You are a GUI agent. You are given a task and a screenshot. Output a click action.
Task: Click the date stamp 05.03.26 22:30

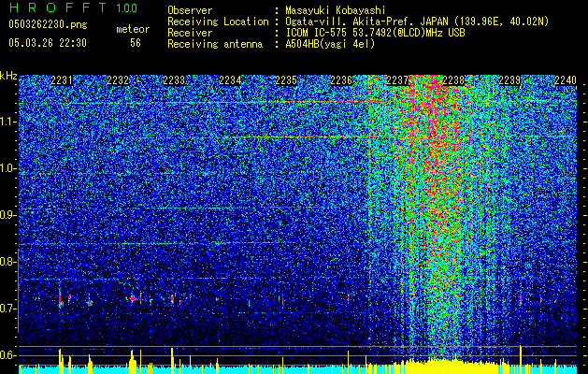pos(48,43)
